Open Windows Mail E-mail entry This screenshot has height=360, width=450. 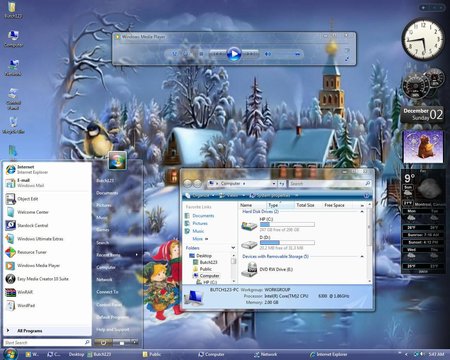pos(47,183)
